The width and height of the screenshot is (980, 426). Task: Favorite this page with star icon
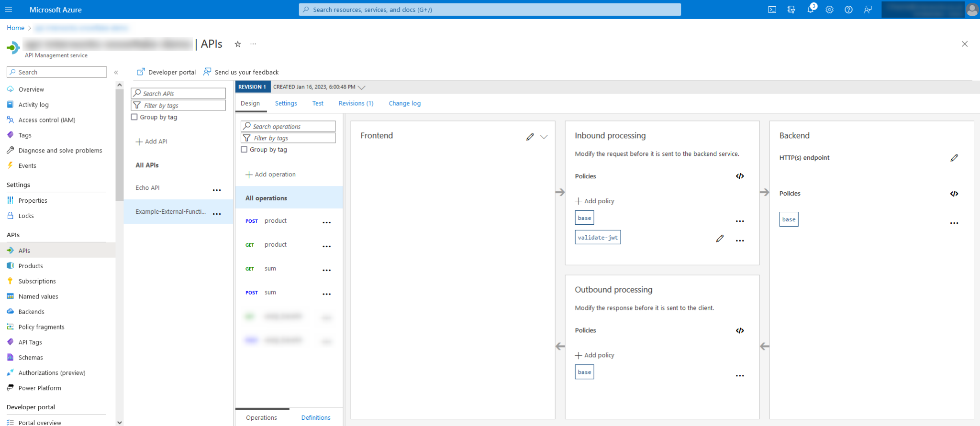coord(237,44)
